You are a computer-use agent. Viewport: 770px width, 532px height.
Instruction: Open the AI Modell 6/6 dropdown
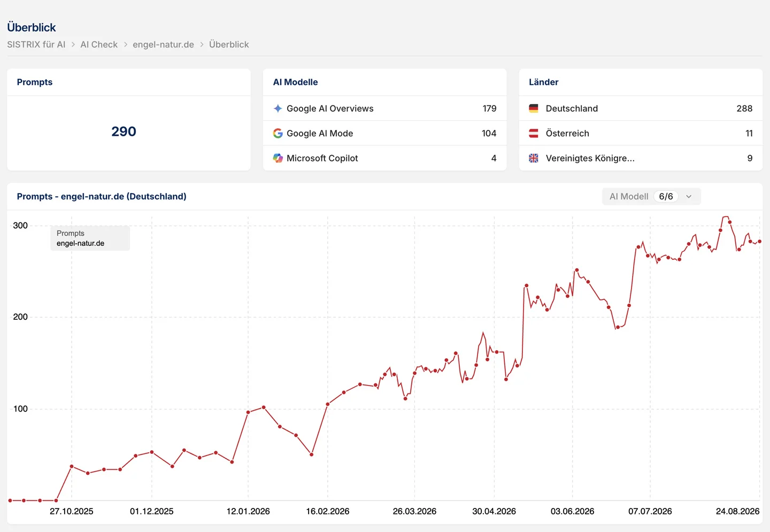coord(651,196)
